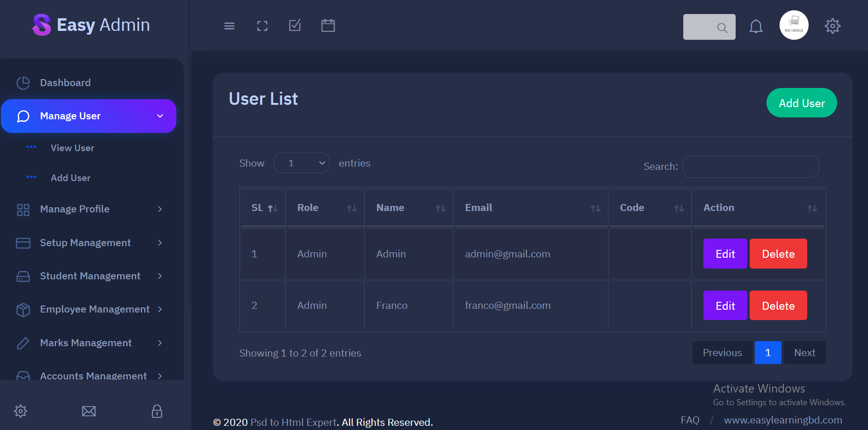
Task: Open Dashboard from the sidebar
Action: 65,83
